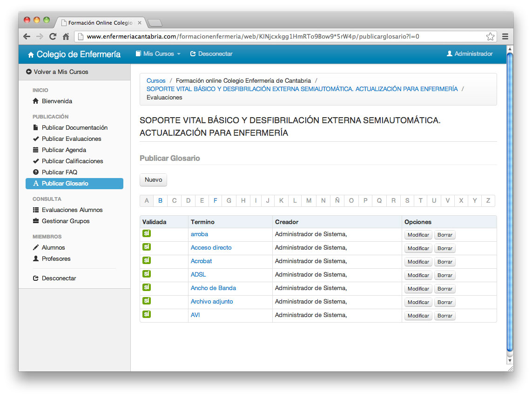Expand the Mis Cursos dropdown

tap(158, 54)
